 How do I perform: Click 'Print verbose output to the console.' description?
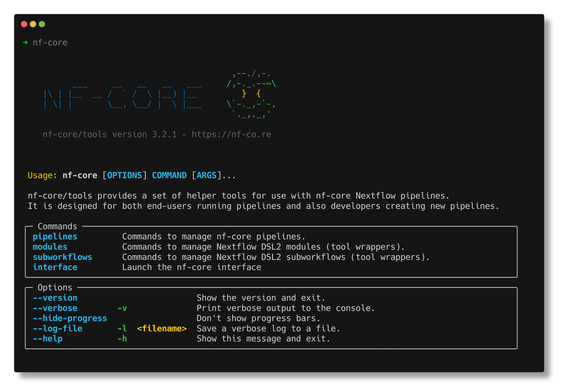pos(286,308)
